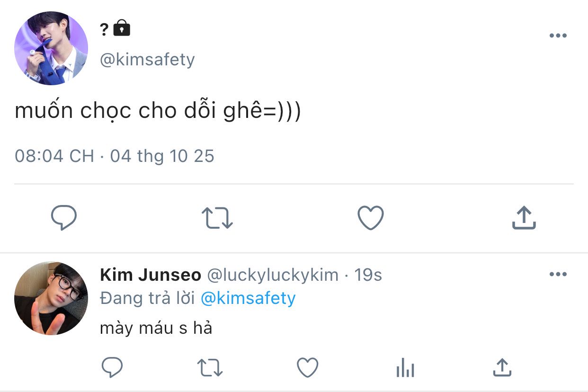Click the blue @kimsafety mention link
588x392 pixels.
(248, 298)
